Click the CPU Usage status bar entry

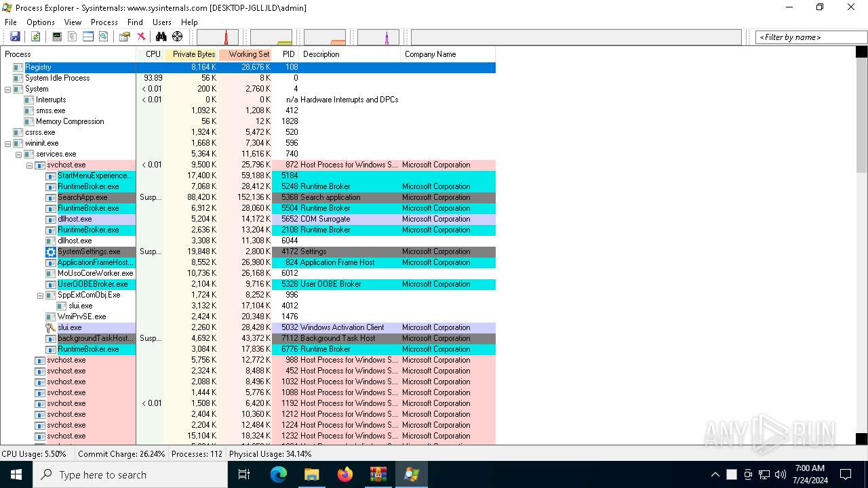click(34, 454)
